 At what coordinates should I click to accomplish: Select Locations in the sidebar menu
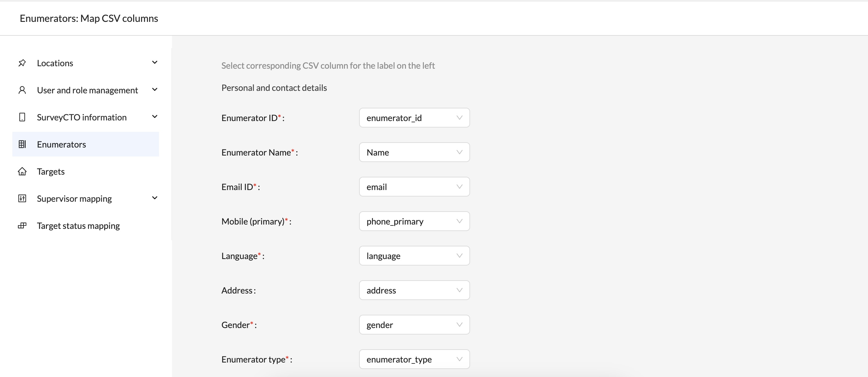tap(86, 63)
